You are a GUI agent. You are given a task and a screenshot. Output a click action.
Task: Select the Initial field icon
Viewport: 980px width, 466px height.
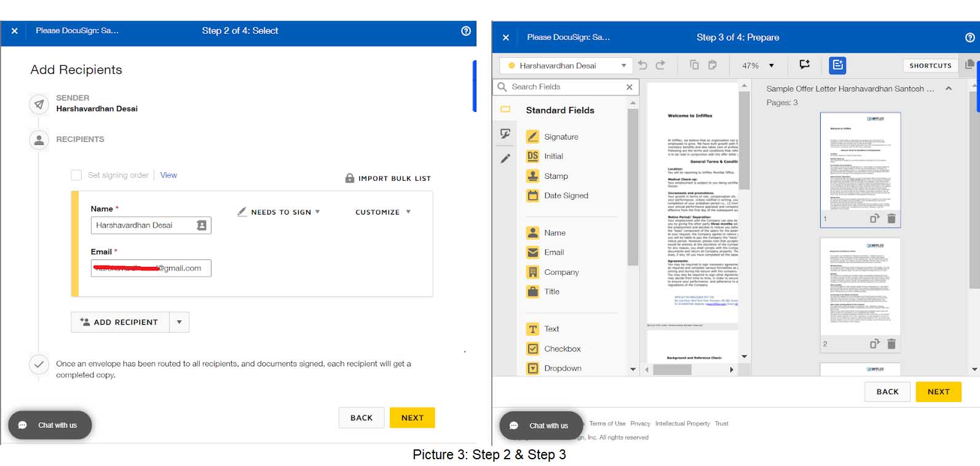point(532,156)
